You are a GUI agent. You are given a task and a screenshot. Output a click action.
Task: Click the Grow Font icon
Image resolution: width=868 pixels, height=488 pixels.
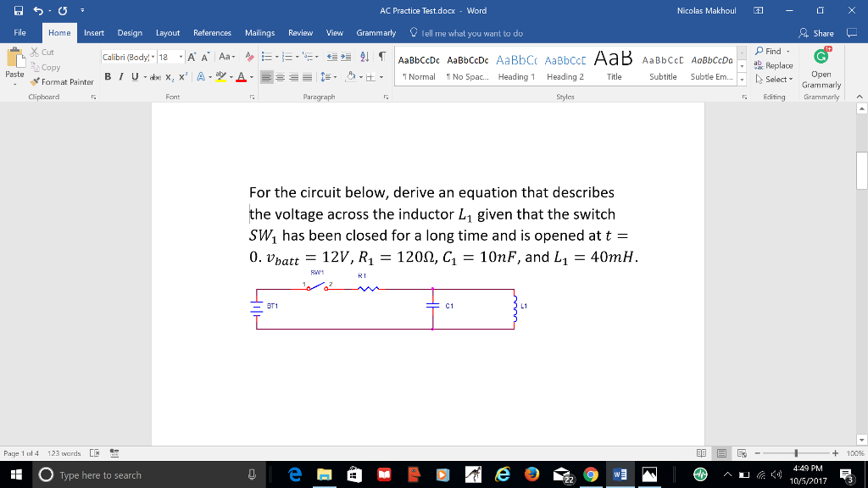[x=192, y=57]
